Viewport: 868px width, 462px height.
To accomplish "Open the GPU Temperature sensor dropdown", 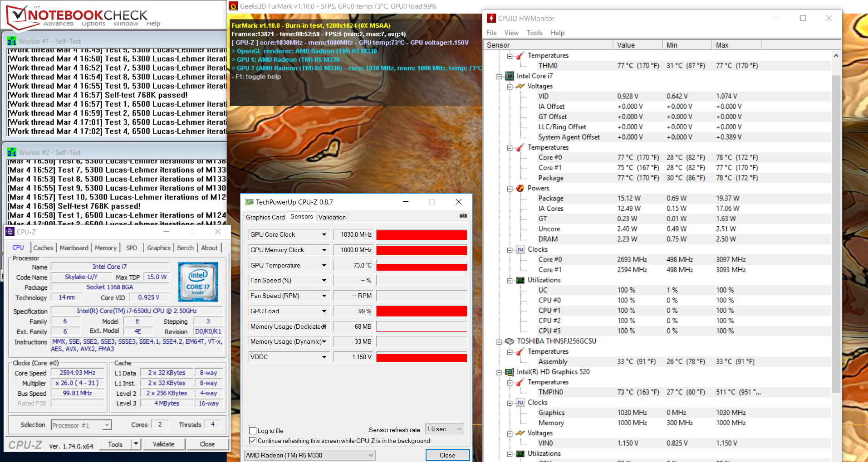I will (x=324, y=265).
